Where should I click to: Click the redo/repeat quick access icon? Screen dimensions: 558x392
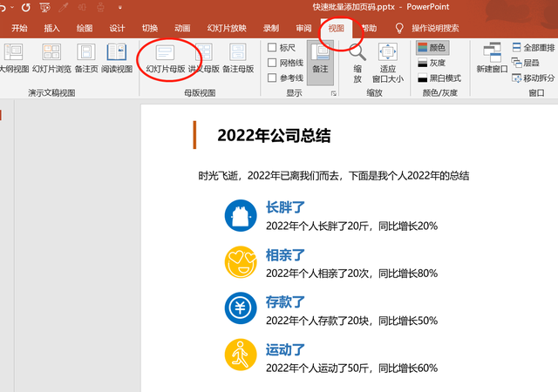[x=25, y=7]
